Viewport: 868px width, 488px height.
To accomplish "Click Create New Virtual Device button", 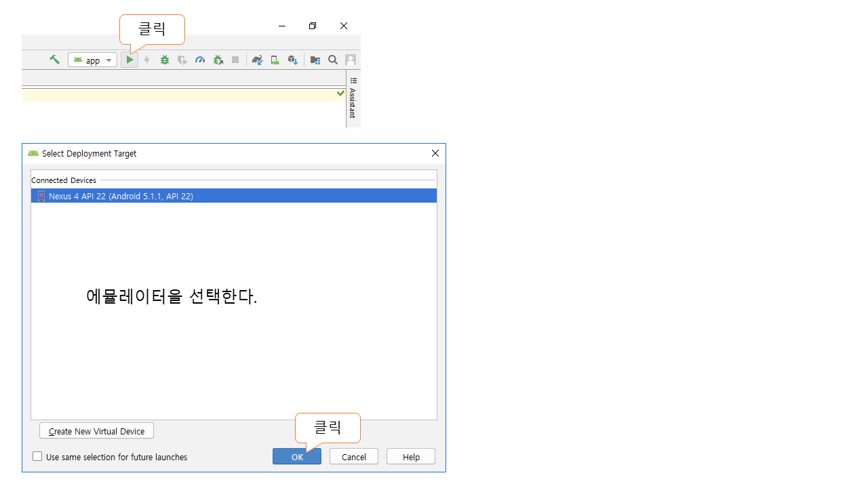I will pos(96,431).
